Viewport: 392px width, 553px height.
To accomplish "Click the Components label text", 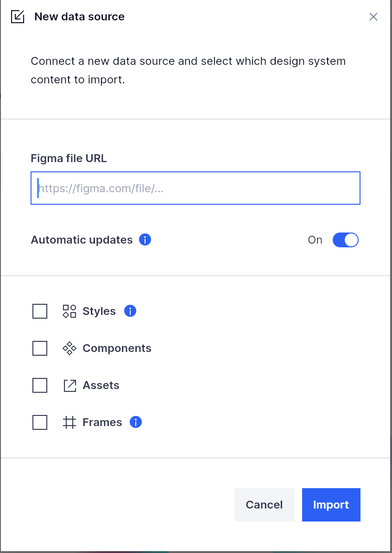I will click(117, 348).
